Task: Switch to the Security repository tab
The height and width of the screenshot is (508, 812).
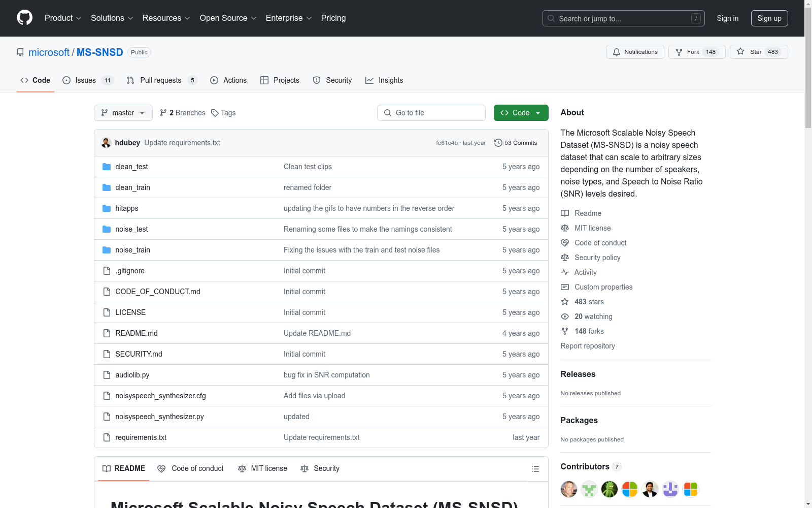Action: click(332, 80)
